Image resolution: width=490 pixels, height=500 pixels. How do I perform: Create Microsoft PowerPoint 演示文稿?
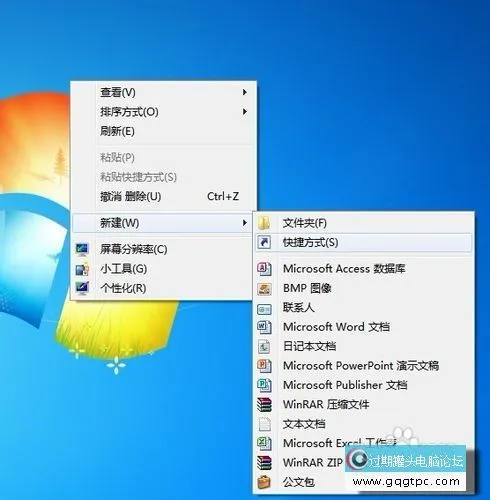364,366
